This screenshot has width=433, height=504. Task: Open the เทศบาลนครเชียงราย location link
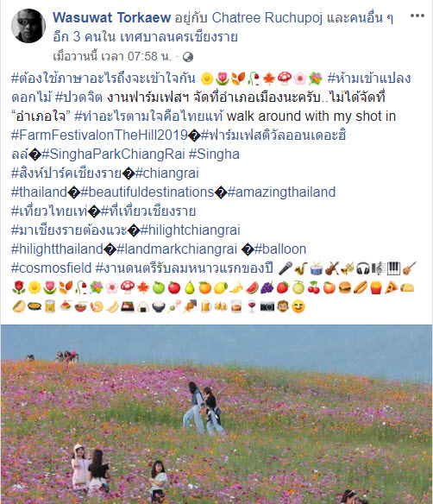tap(179, 37)
